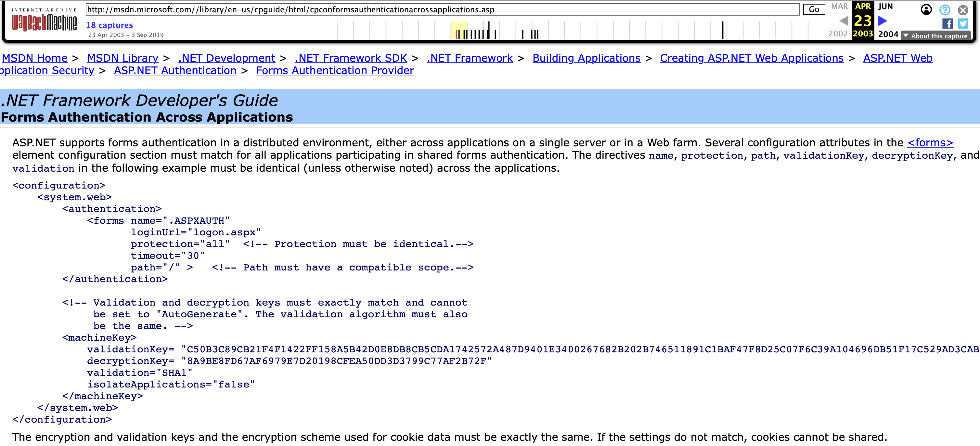This screenshot has height=446, width=980.
Task: Click highlighted 2003 section of timeline
Action: pyautogui.click(x=459, y=31)
